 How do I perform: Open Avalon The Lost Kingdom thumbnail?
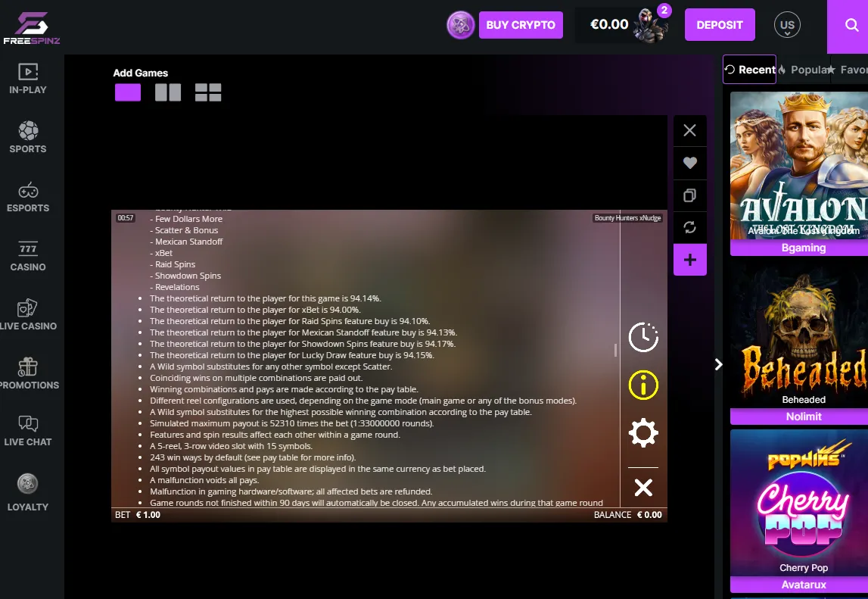point(799,166)
